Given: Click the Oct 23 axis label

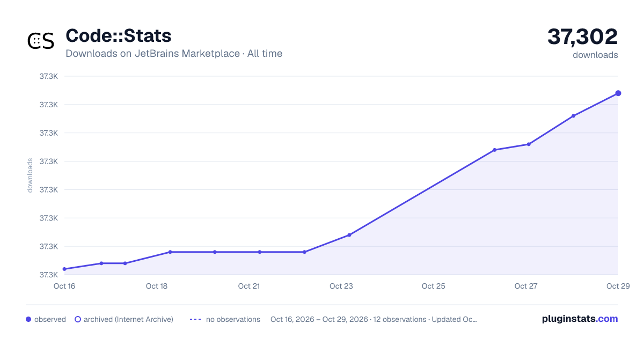Looking at the screenshot, I should point(341,286).
